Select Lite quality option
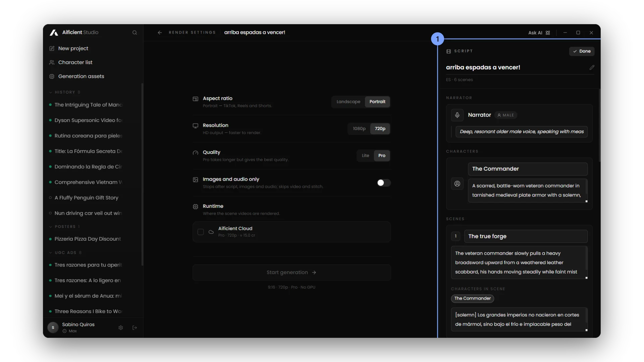Image resolution: width=644 pixels, height=362 pixels. click(x=365, y=156)
